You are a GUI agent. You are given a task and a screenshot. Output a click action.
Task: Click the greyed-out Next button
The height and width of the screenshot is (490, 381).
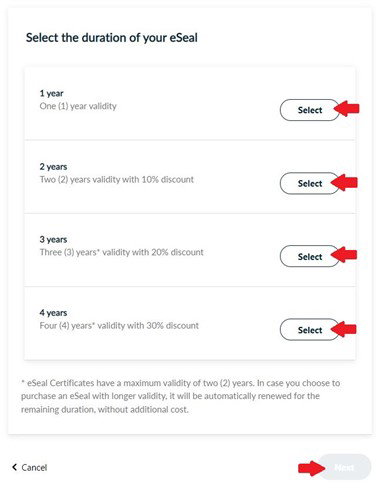click(x=345, y=467)
